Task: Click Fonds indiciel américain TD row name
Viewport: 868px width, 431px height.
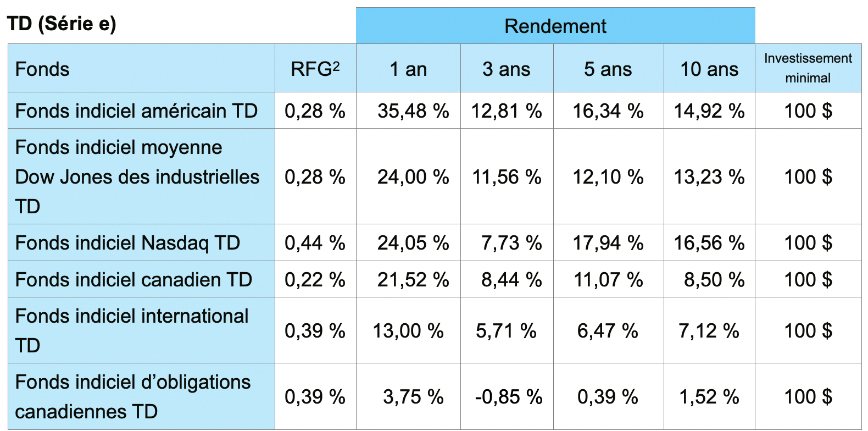Action: [136, 111]
